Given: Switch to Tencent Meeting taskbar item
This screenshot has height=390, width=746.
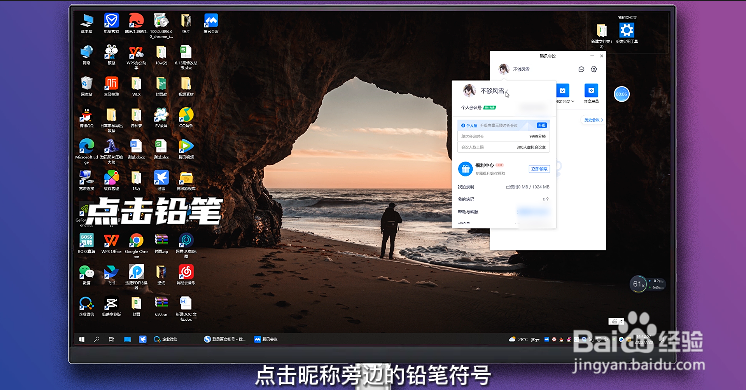Looking at the screenshot, I should pyautogui.click(x=265, y=339).
